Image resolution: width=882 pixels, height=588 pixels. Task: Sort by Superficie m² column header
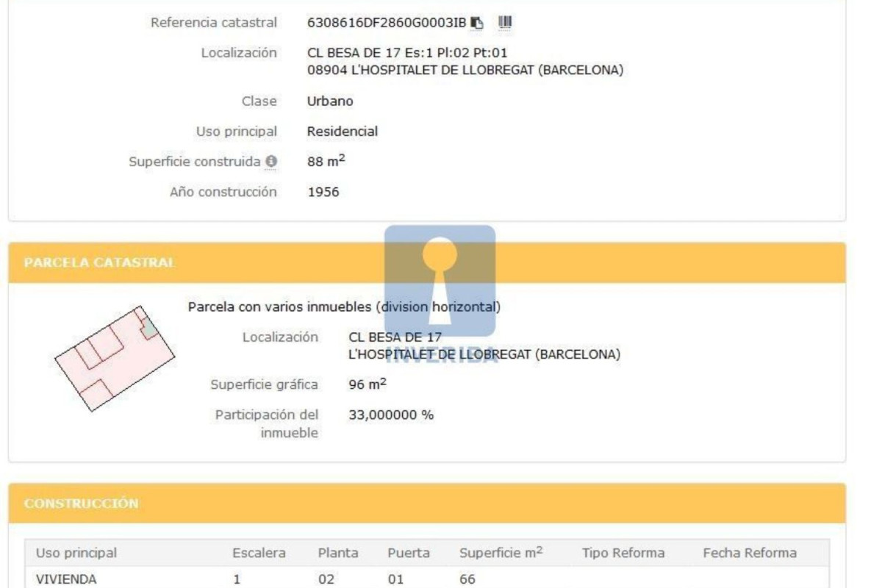click(501, 552)
